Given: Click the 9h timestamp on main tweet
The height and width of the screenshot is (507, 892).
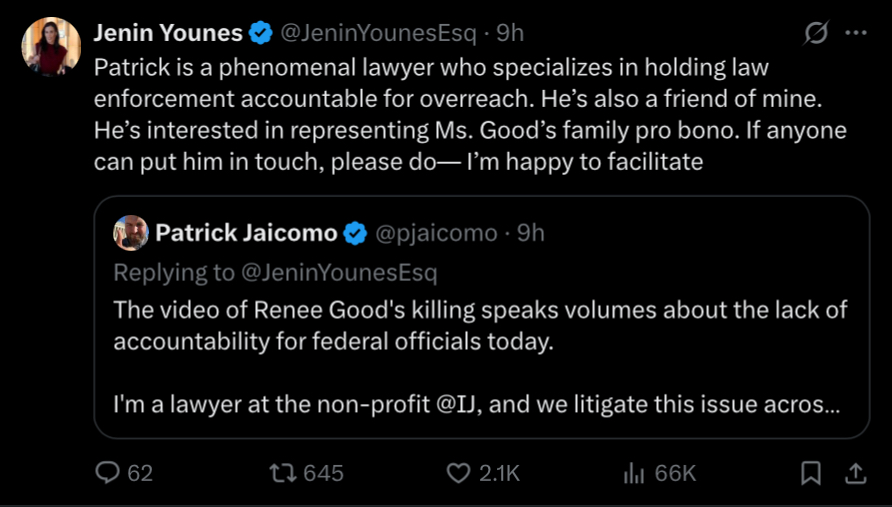Looking at the screenshot, I should 510,33.
